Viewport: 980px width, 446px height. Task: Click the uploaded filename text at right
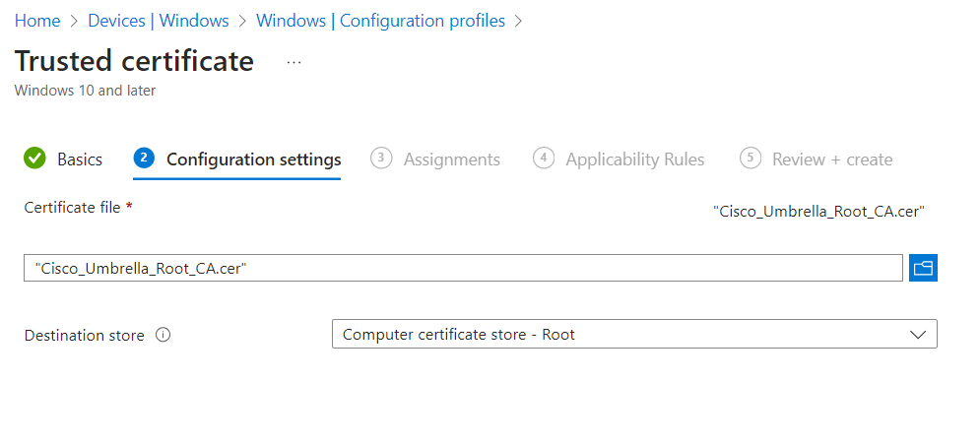click(x=818, y=210)
